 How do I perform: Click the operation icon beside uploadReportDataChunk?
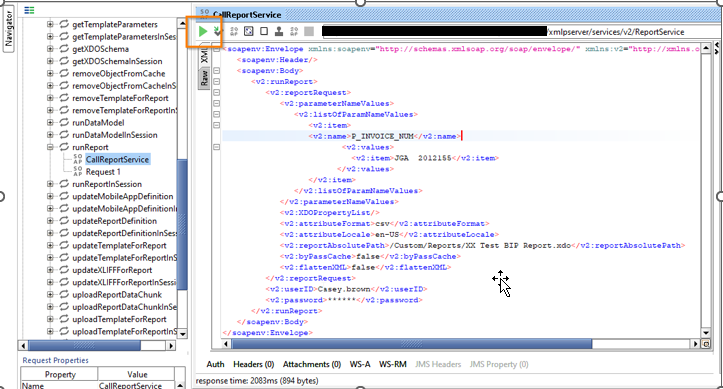[x=64, y=295]
